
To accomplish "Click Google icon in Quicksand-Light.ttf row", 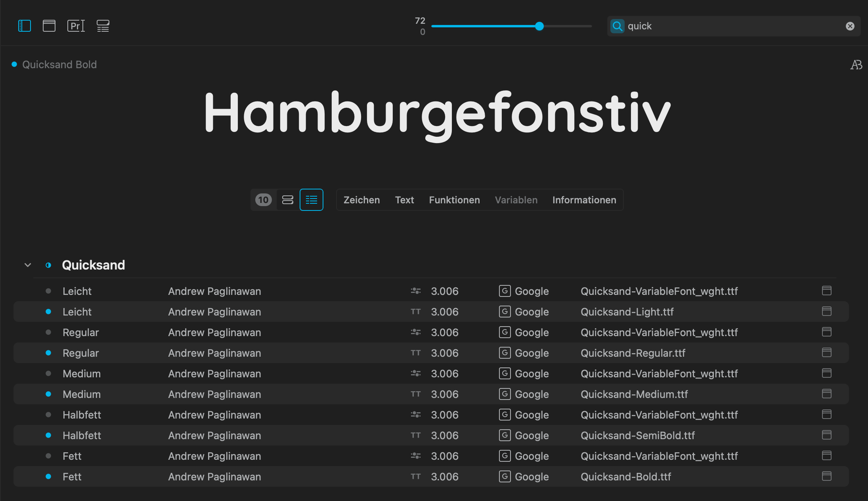I will pyautogui.click(x=505, y=312).
